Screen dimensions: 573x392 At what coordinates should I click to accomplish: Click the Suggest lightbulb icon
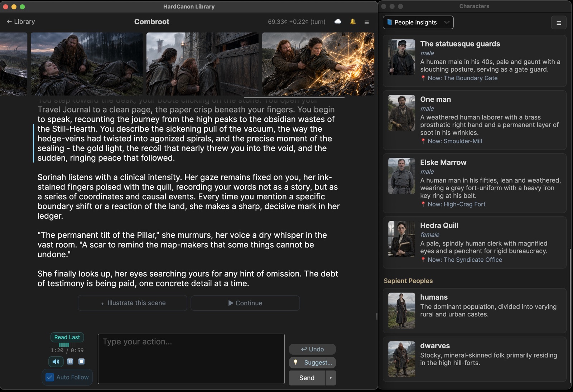tap(295, 362)
